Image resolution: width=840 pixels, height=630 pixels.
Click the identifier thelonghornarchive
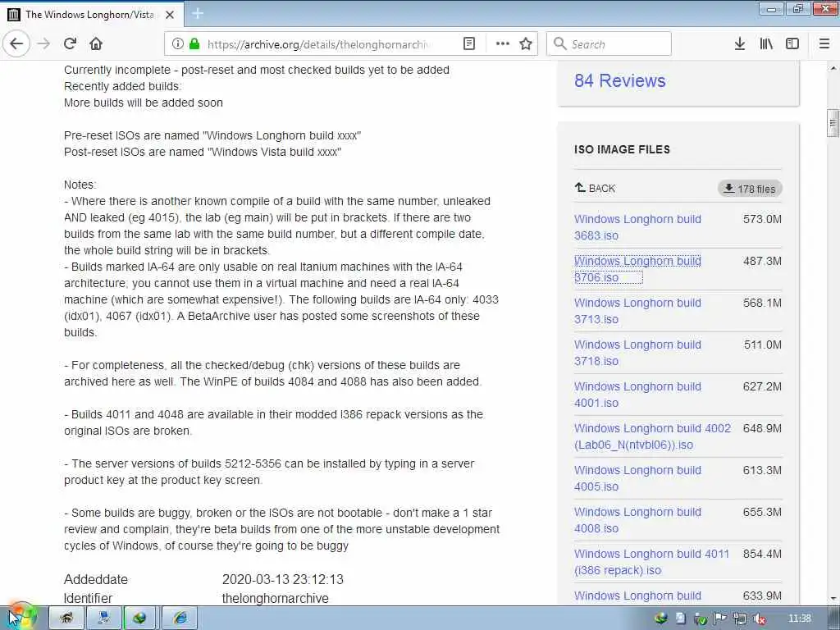coord(276,598)
